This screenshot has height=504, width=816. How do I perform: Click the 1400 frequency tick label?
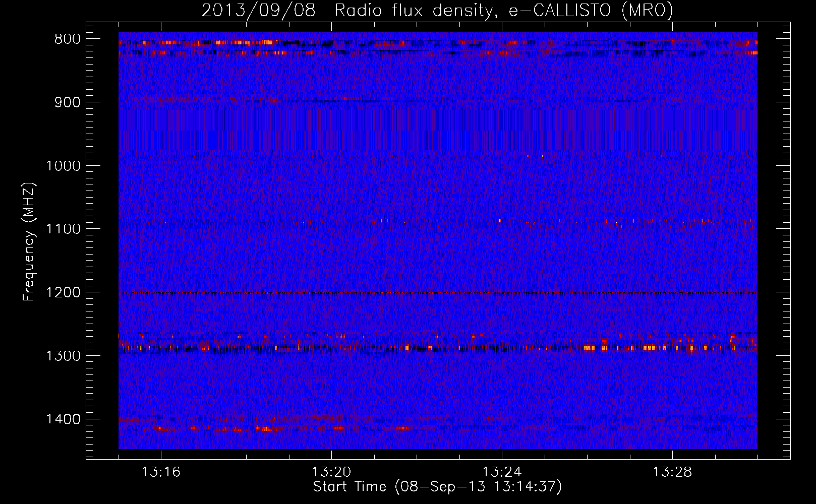click(x=63, y=419)
